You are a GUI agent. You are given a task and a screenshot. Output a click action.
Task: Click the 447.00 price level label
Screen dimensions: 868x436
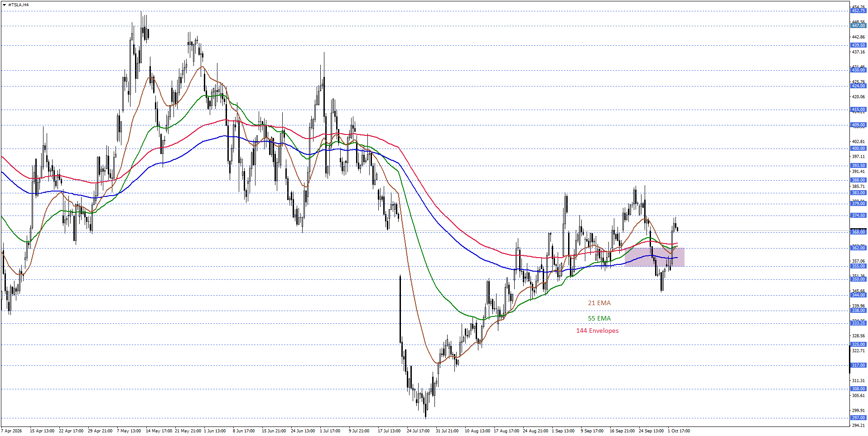(858, 26)
